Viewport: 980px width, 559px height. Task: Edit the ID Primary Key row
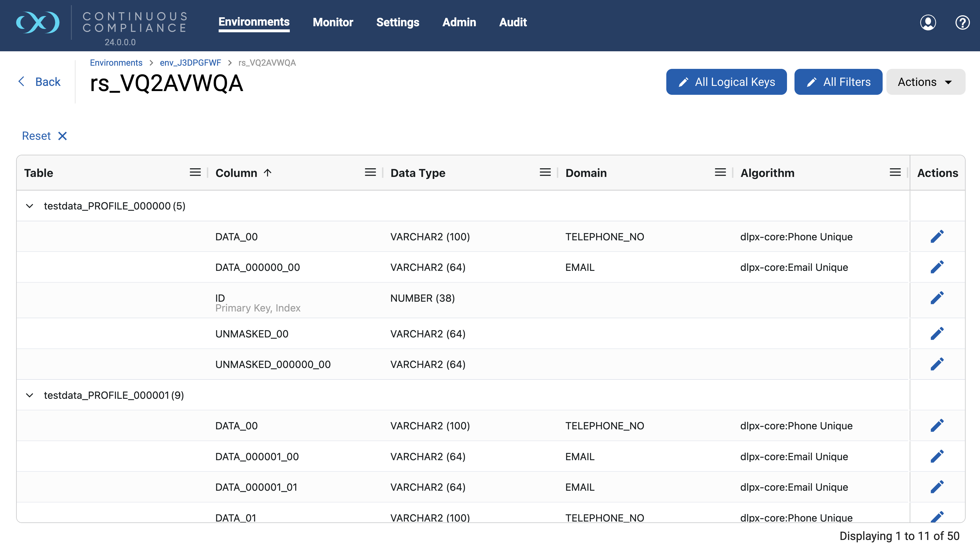937,298
